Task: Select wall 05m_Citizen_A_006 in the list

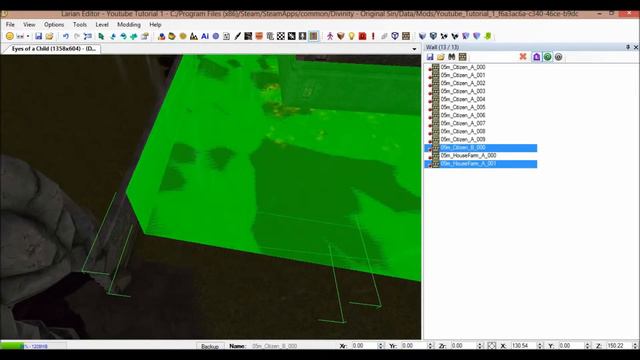Action: pyautogui.click(x=463, y=116)
